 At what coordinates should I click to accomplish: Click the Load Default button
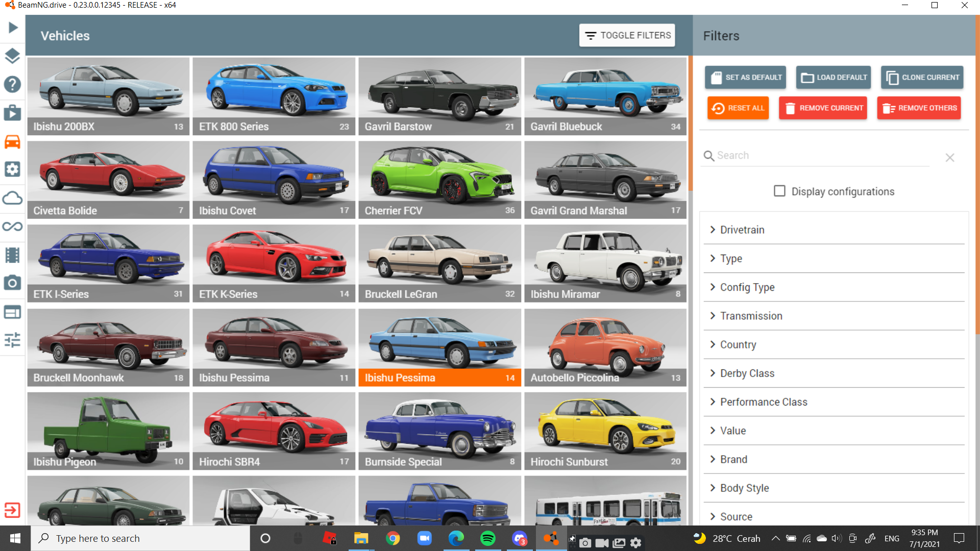(834, 78)
